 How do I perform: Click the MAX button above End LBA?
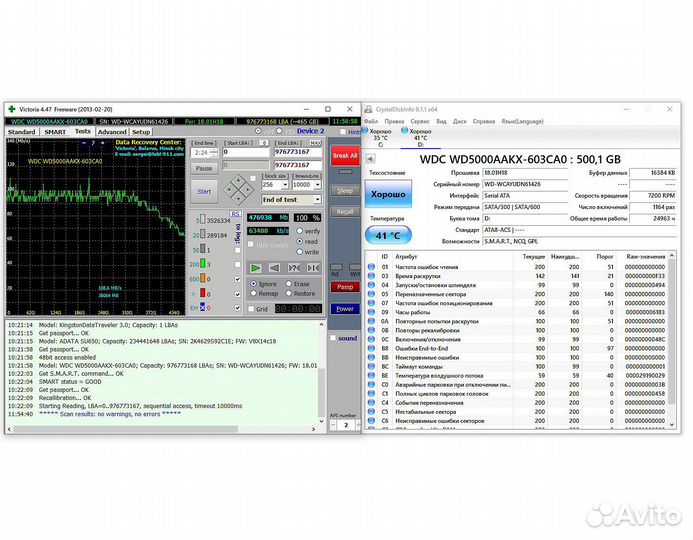coord(315,143)
